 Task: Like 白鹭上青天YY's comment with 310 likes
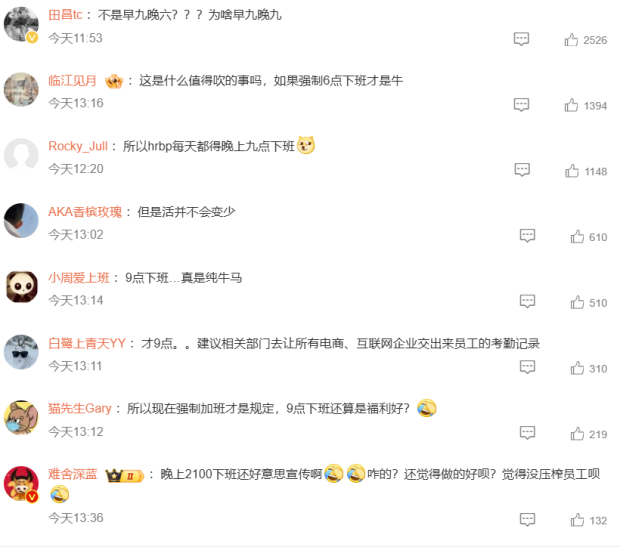point(577,368)
